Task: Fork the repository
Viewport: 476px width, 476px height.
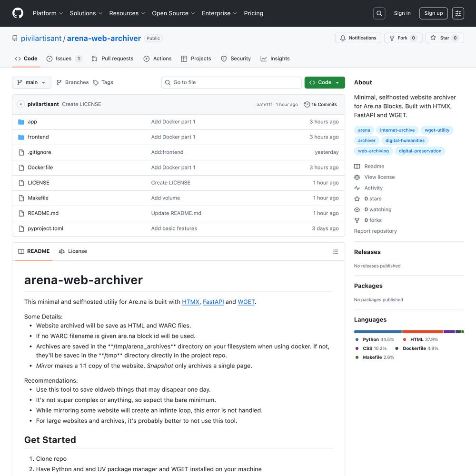Action: click(403, 38)
